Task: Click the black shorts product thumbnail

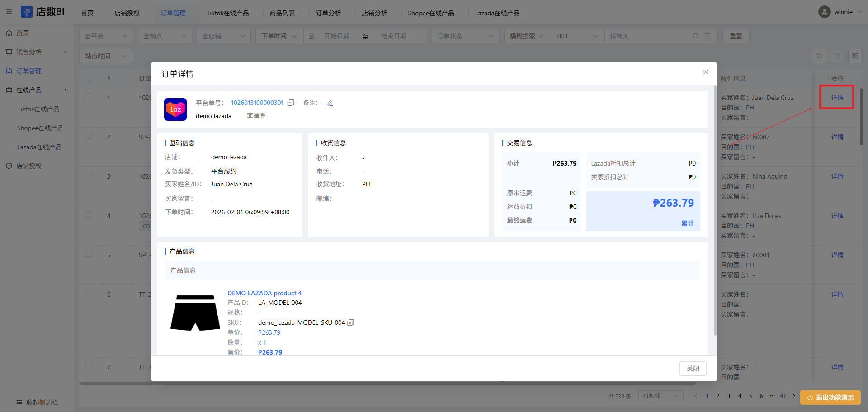Action: click(195, 313)
